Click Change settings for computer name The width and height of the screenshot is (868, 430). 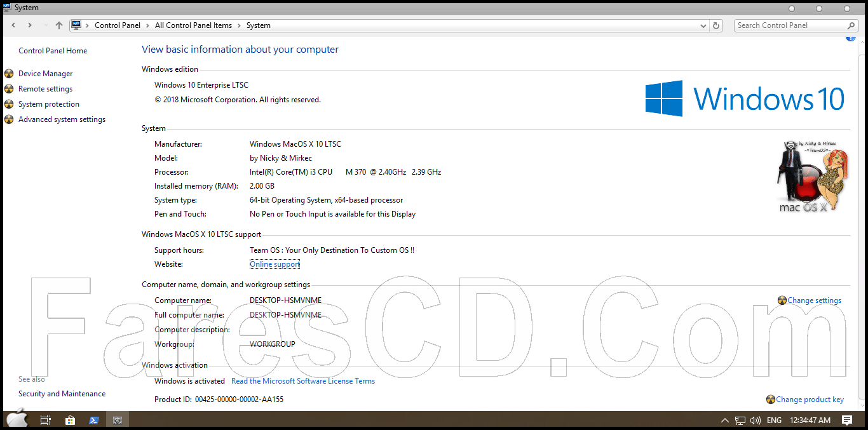point(814,300)
